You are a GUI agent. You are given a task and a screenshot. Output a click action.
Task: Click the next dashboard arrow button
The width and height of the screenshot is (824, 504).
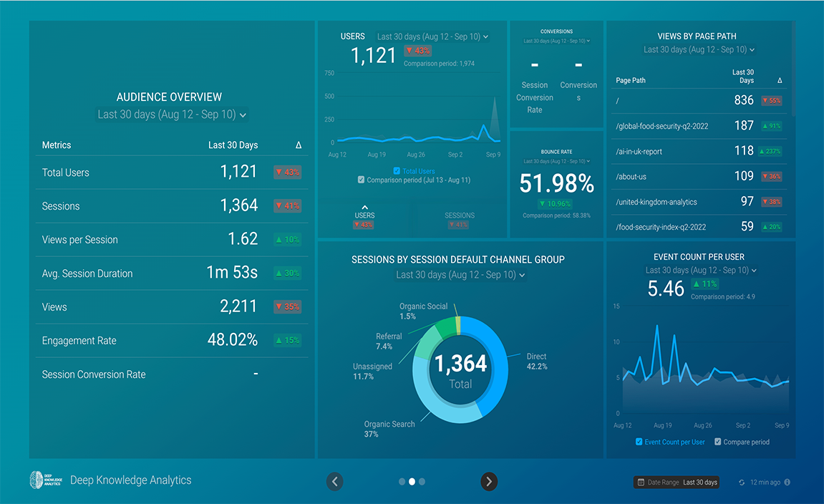pyautogui.click(x=489, y=482)
